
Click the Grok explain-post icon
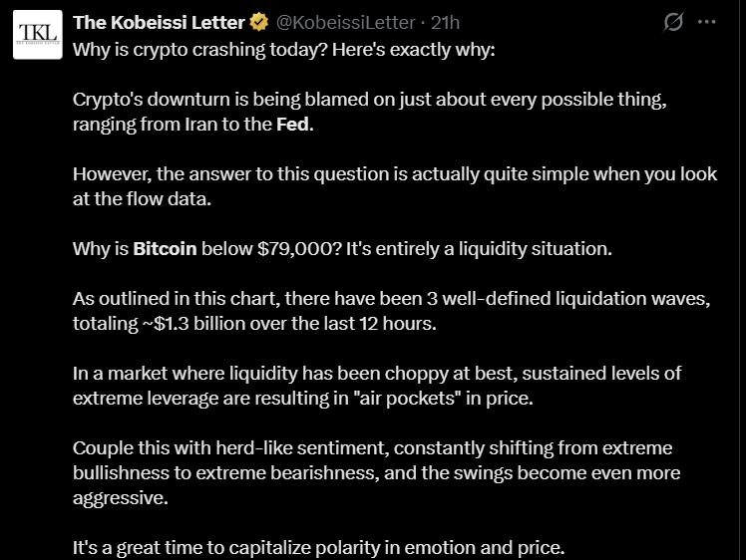coord(674,22)
